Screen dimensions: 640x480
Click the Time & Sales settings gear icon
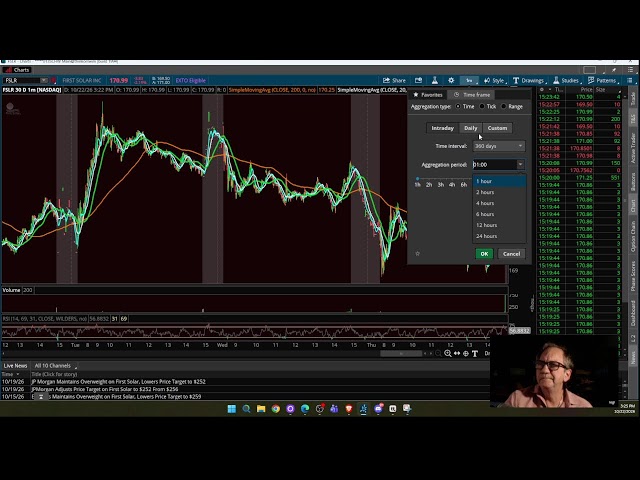[x=542, y=90]
